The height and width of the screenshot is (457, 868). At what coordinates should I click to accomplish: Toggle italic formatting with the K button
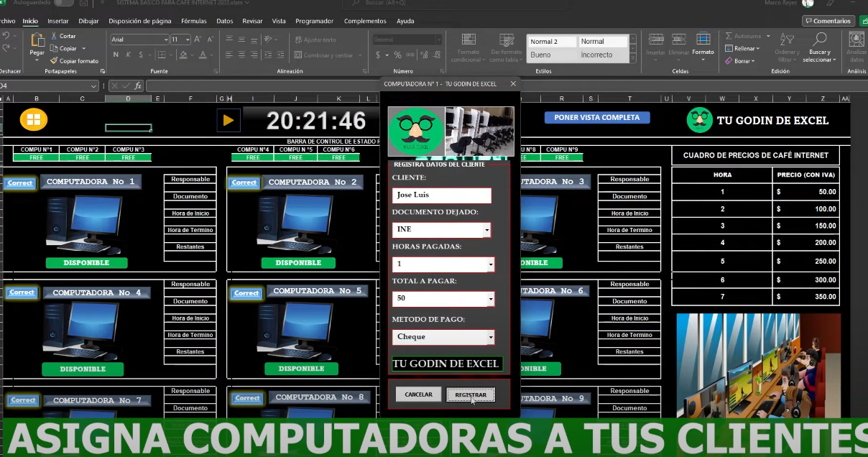(128, 54)
